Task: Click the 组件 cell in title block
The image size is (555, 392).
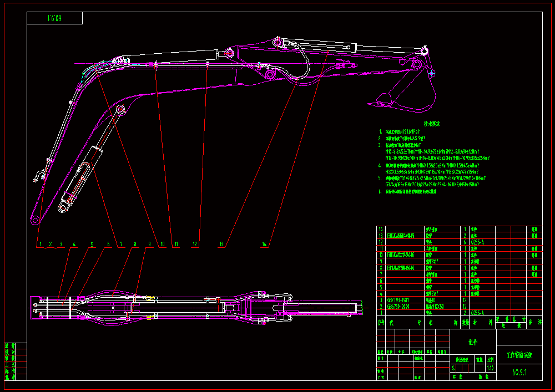Action: (473, 343)
